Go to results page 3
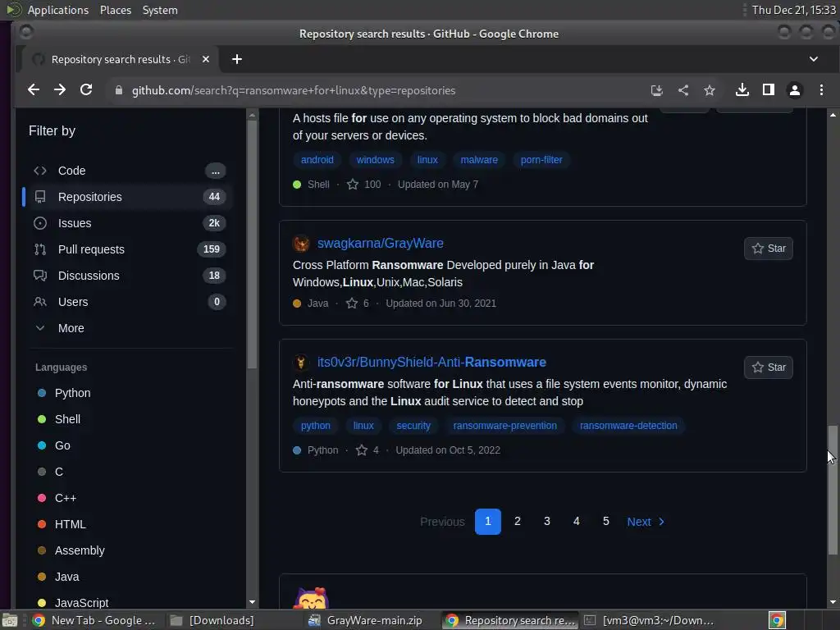Viewport: 840px width, 630px height. coord(546,521)
